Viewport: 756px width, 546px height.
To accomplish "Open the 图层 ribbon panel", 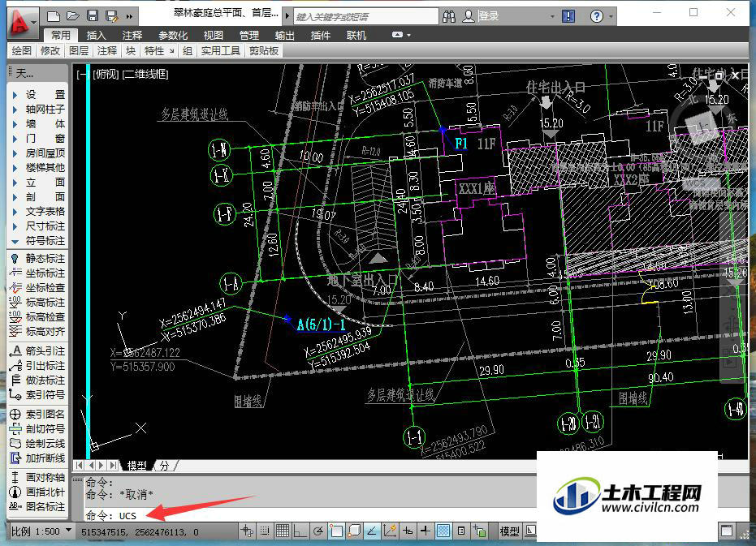I will click(x=79, y=50).
